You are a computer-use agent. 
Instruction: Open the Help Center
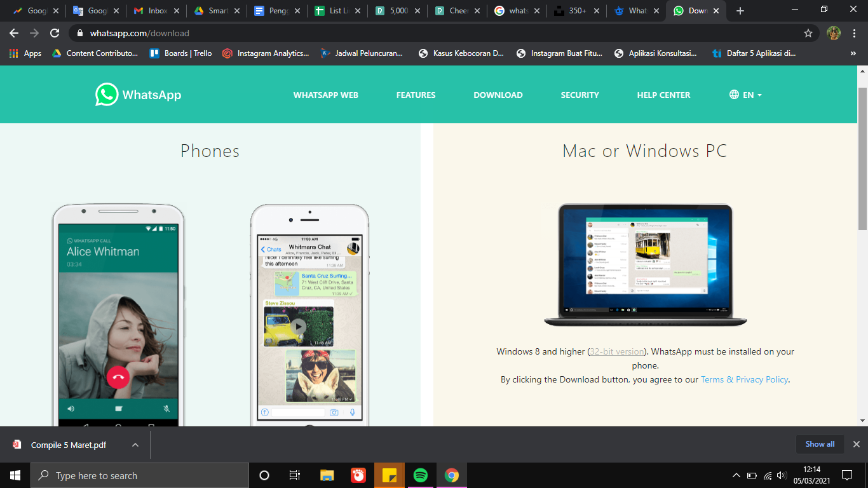click(x=663, y=95)
